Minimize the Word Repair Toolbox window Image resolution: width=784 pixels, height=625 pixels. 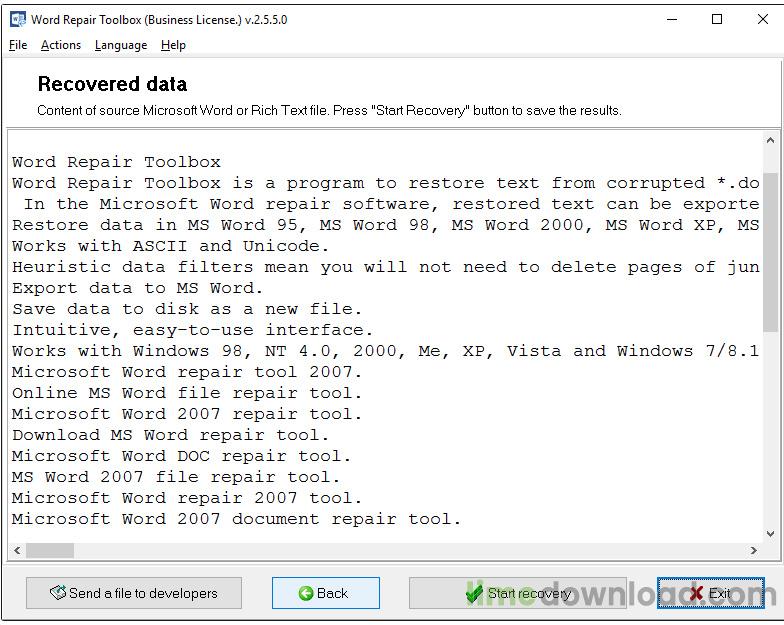coord(672,20)
